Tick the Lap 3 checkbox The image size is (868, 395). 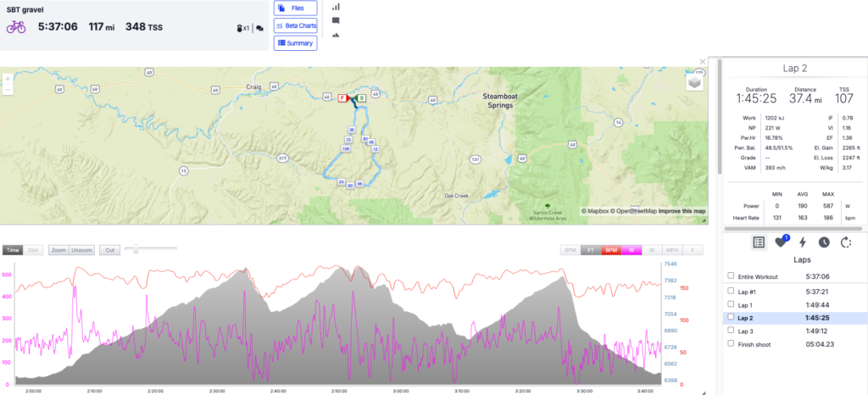(731, 331)
